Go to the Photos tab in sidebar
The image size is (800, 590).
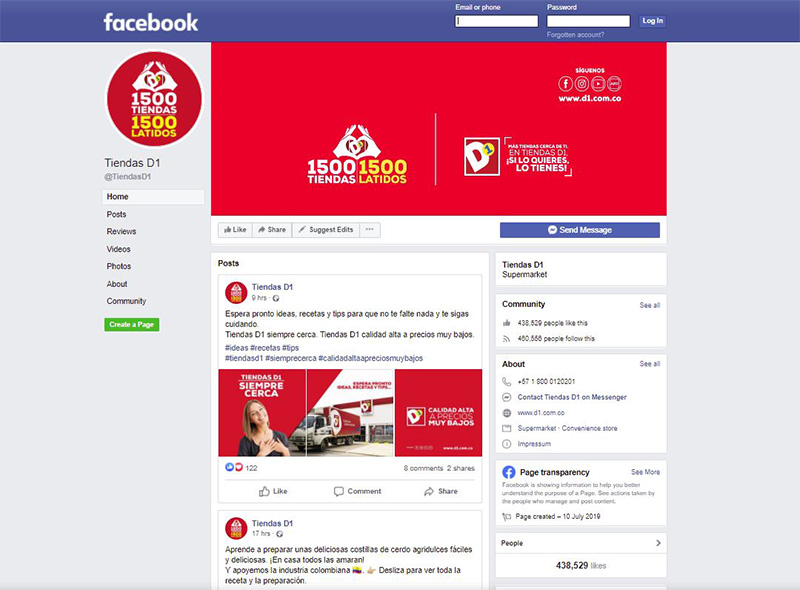pyautogui.click(x=119, y=266)
